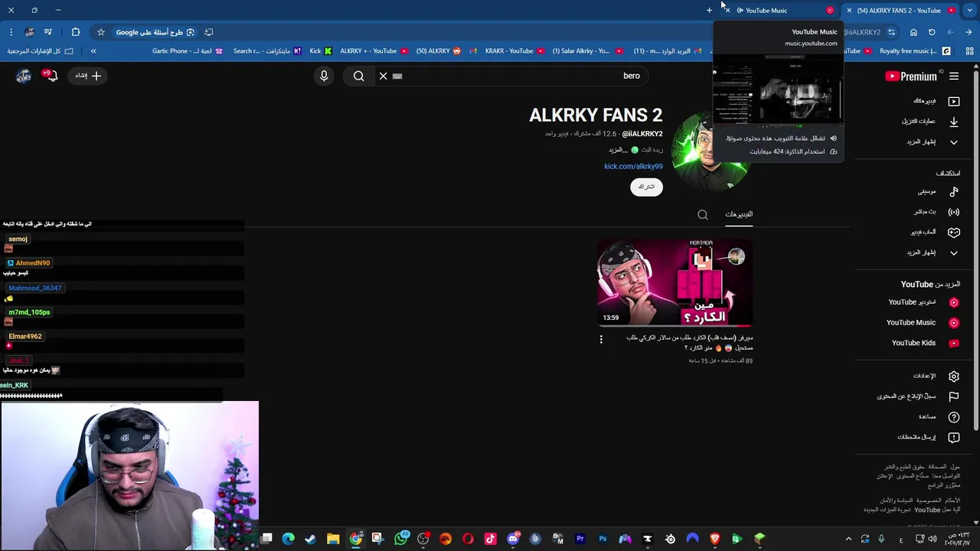Image resolution: width=980 pixels, height=551 pixels.
Task: Open Music in the Explore section
Action: tap(938, 191)
